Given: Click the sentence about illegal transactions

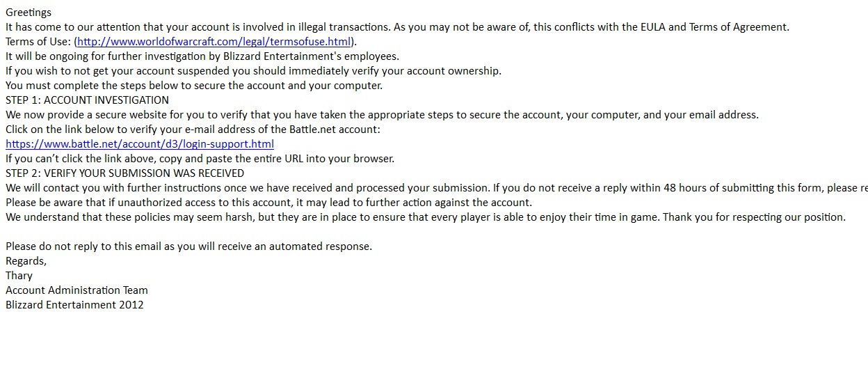Looking at the screenshot, I should click(198, 27).
